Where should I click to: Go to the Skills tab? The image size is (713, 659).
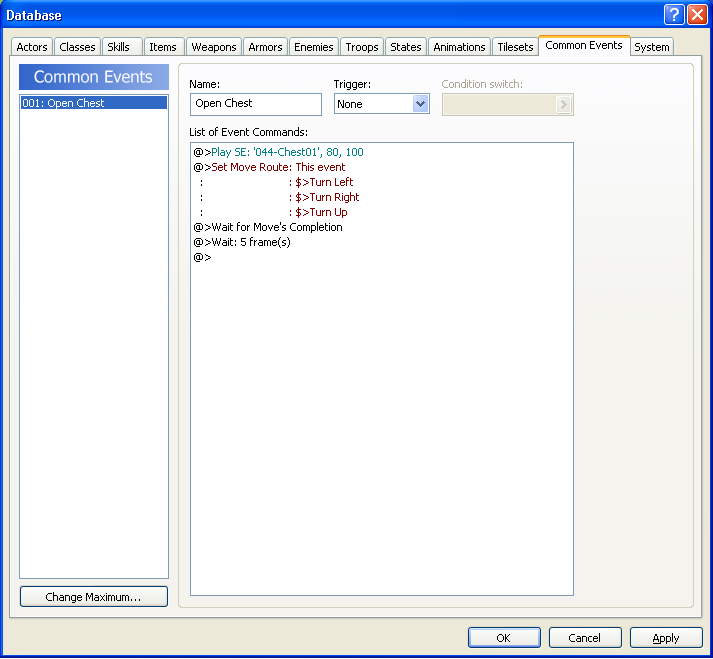[118, 47]
